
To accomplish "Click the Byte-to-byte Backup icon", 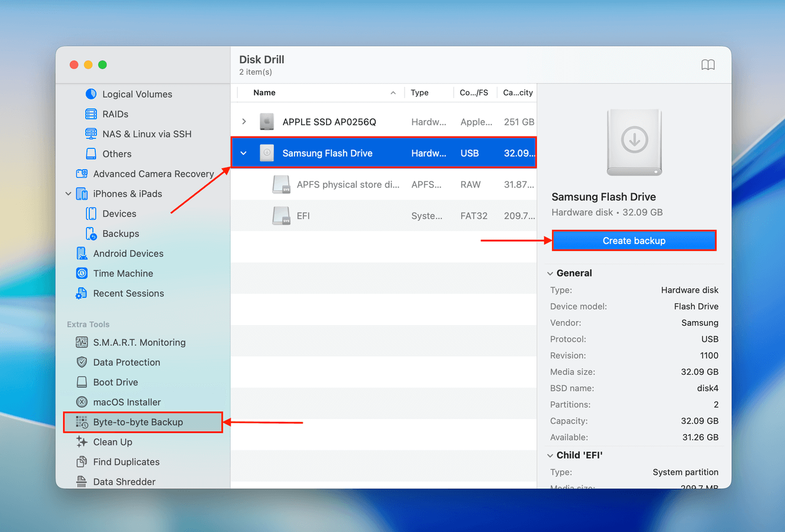I will pos(82,422).
